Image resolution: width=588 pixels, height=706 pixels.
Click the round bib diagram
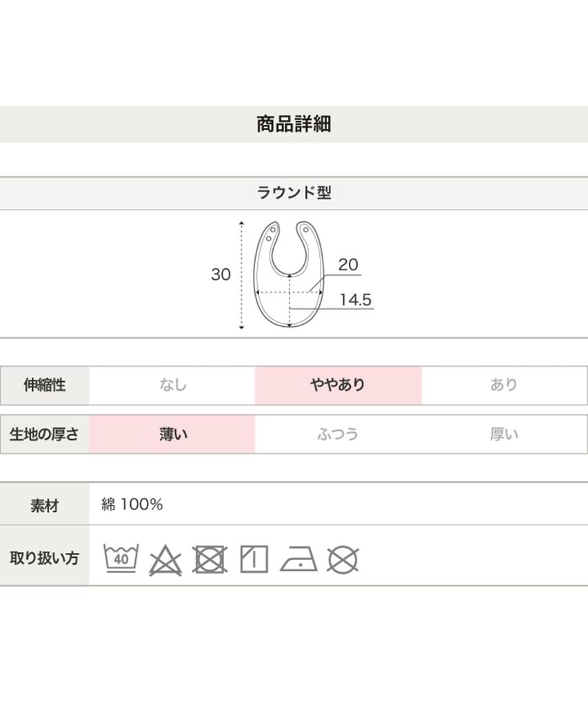click(x=289, y=274)
